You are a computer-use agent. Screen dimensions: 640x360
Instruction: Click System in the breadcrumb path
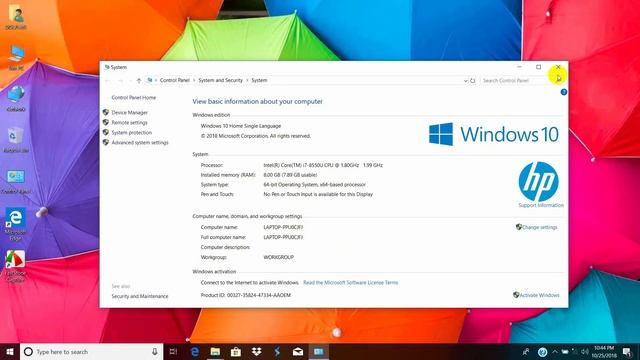(259, 80)
